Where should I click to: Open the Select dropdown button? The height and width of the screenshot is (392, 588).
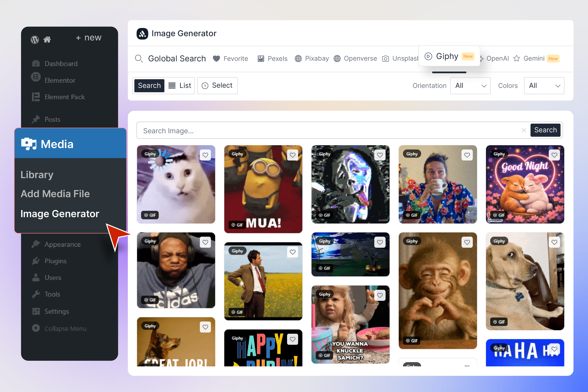(x=217, y=86)
